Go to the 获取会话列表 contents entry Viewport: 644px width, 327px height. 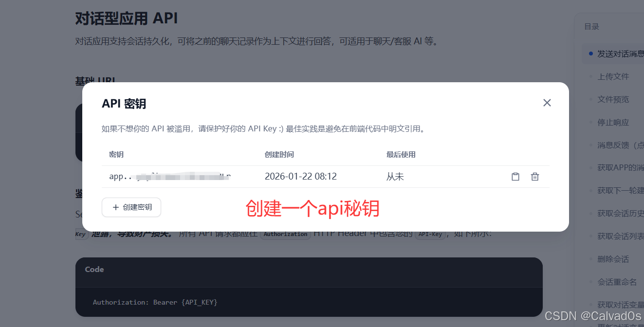620,236
